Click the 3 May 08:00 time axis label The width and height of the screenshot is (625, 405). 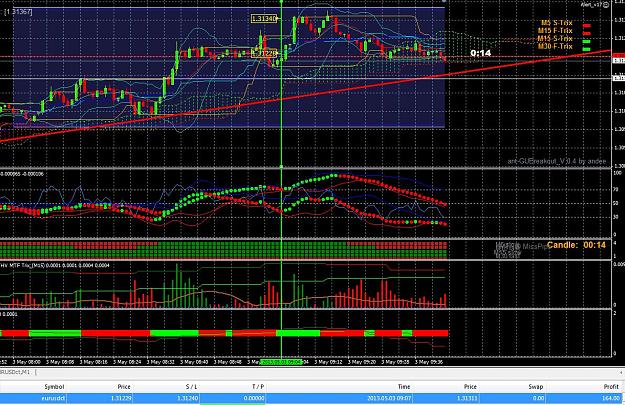[x=27, y=362]
